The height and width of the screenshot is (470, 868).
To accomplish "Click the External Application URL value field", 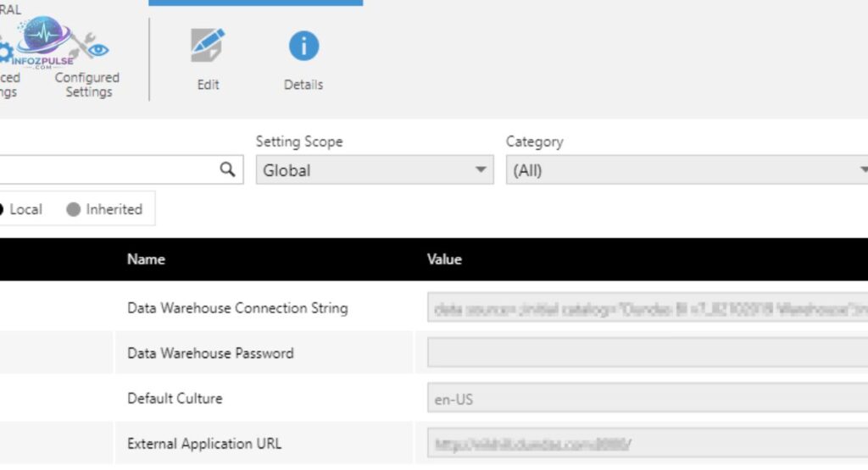I will 648,444.
